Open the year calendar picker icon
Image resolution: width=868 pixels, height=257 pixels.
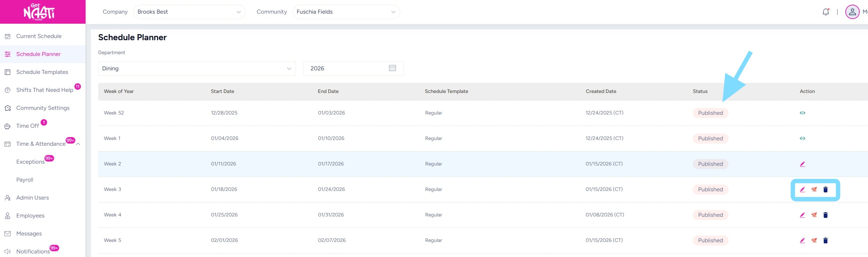[392, 68]
